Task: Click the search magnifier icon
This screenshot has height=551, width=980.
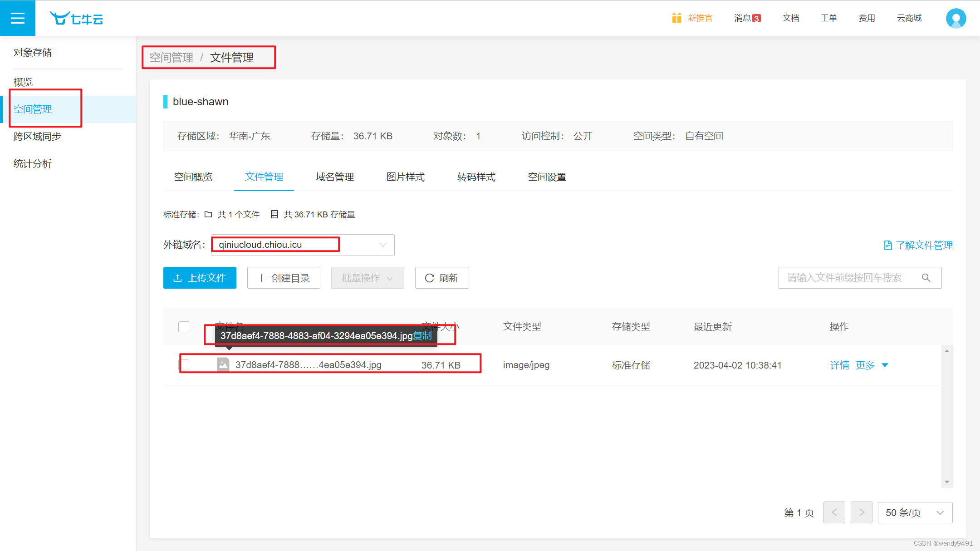Action: pyautogui.click(x=926, y=278)
